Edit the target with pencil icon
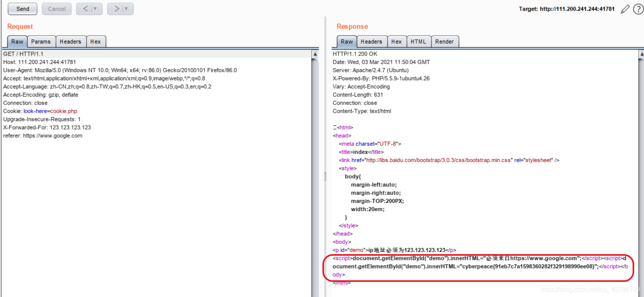Screen dimensions: 644x297 coord(625,9)
